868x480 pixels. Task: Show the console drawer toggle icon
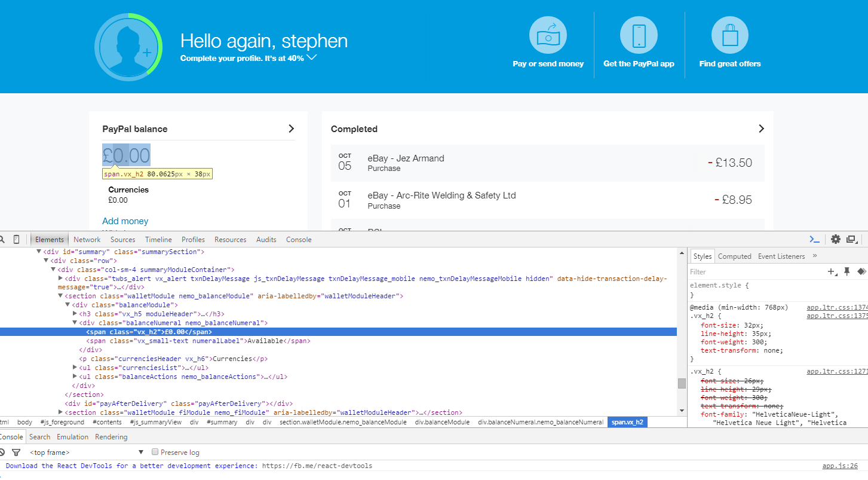814,239
